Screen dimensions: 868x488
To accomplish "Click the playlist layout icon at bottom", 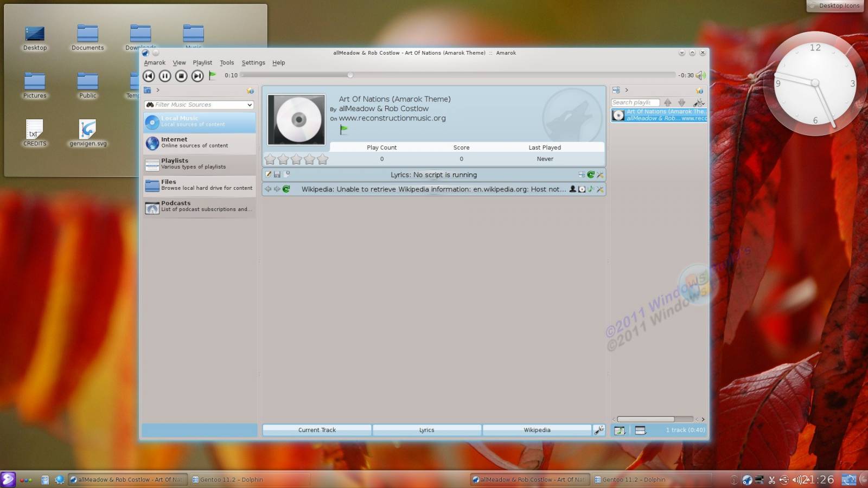I will 640,431.
